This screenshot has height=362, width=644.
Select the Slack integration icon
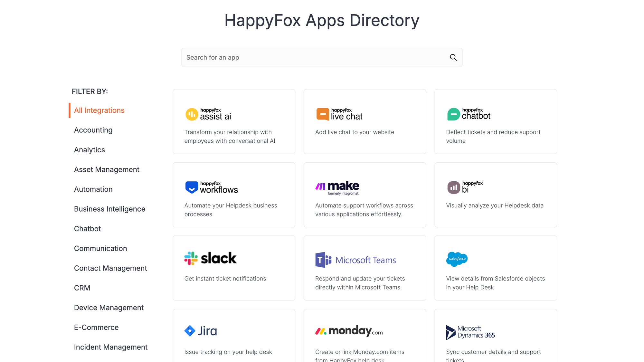[x=210, y=258]
